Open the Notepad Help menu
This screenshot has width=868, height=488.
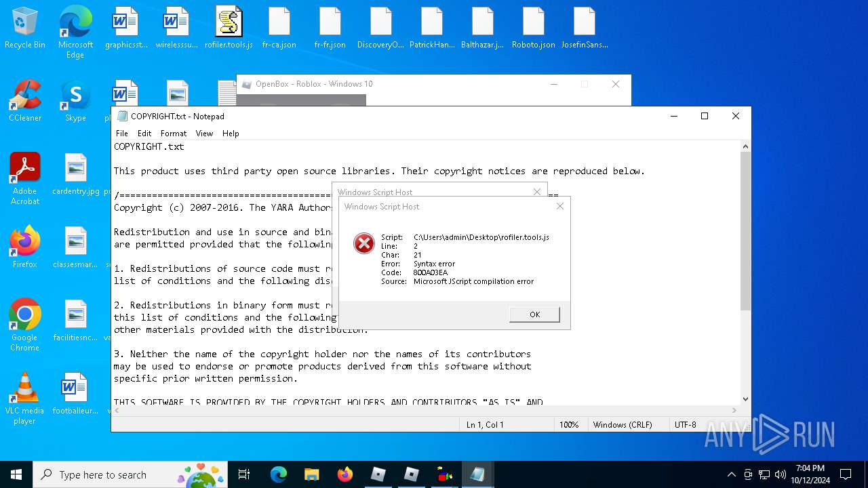click(x=231, y=134)
